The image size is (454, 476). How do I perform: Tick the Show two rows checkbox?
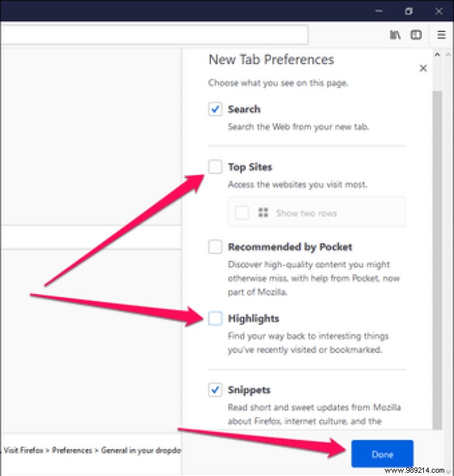coord(242,213)
